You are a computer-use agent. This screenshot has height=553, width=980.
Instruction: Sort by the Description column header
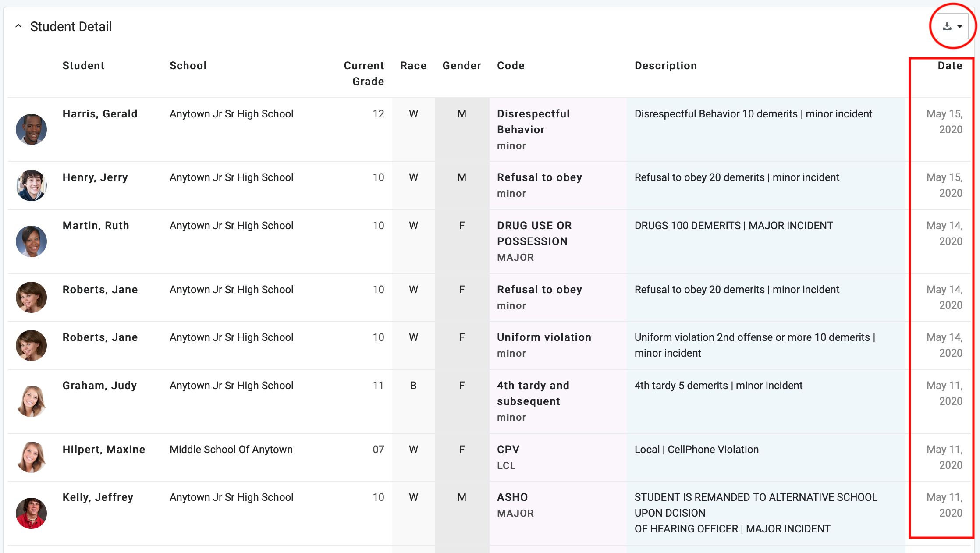(666, 66)
